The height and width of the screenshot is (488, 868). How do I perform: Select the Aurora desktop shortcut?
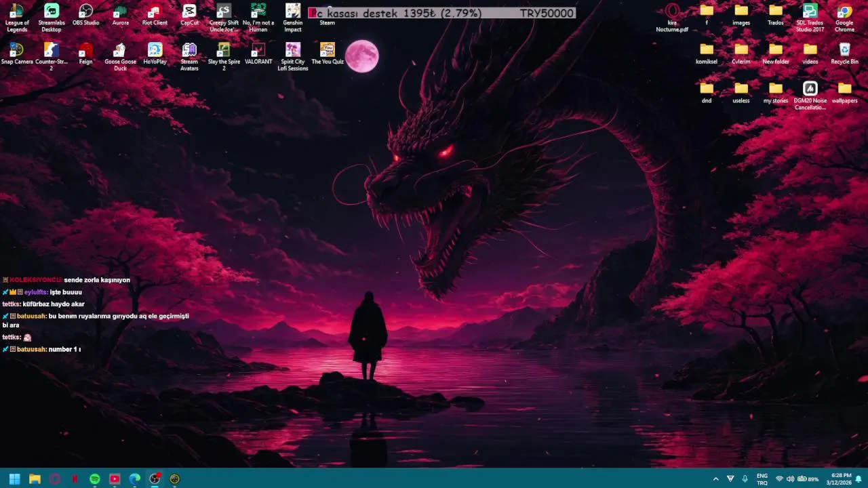(121, 15)
